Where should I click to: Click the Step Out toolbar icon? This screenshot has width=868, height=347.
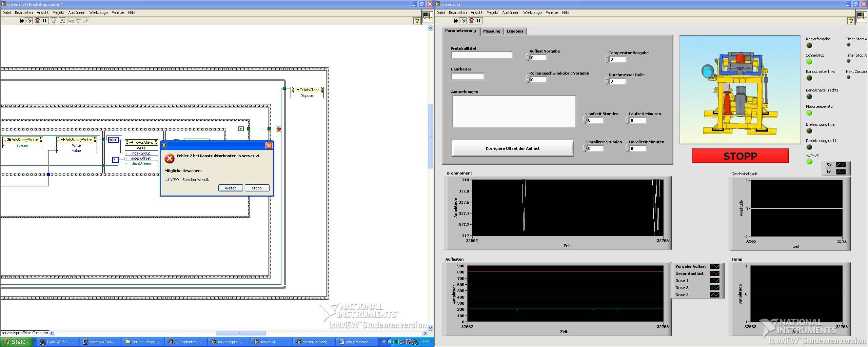(85, 21)
